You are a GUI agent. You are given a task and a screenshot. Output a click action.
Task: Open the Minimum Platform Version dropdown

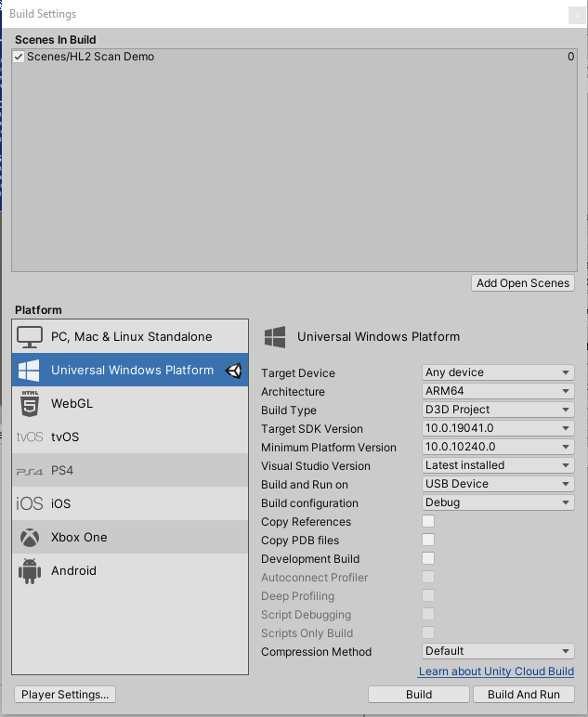click(x=498, y=447)
